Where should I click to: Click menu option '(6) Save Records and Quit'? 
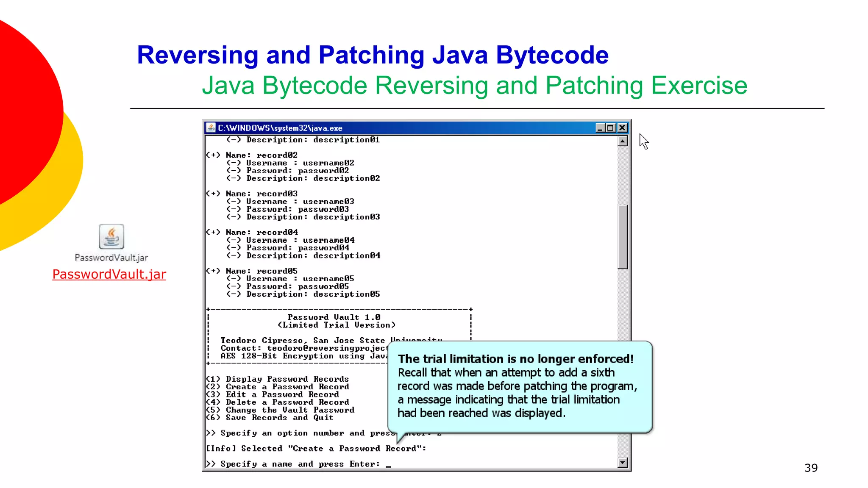(x=270, y=418)
